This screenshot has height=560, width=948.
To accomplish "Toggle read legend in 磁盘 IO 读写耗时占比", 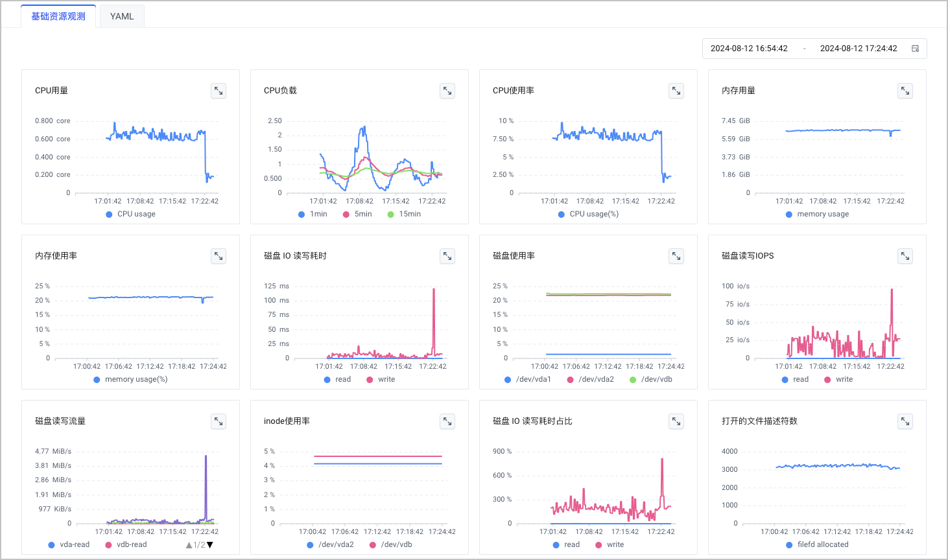I will tap(566, 544).
